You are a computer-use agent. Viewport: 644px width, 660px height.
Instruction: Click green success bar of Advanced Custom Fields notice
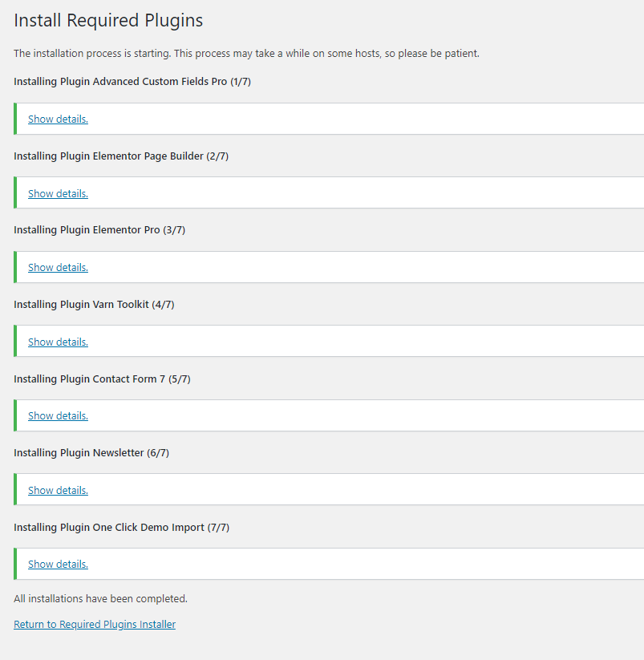[15, 119]
